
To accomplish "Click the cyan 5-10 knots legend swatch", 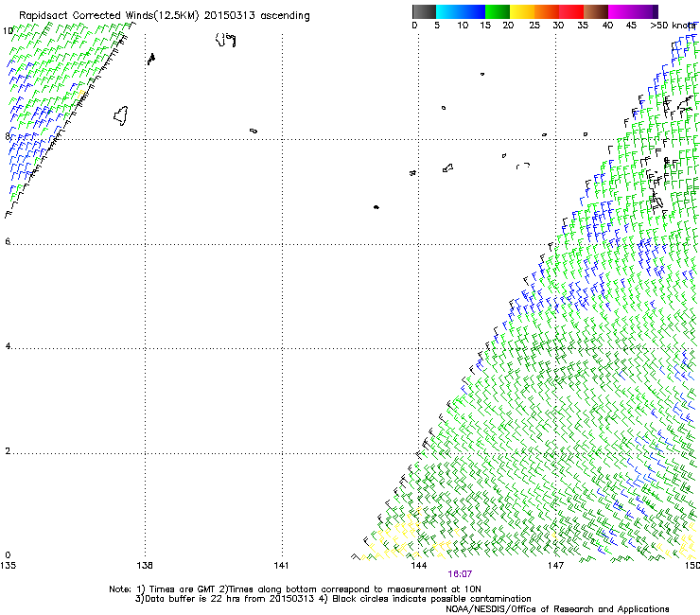I will pyautogui.click(x=448, y=11).
